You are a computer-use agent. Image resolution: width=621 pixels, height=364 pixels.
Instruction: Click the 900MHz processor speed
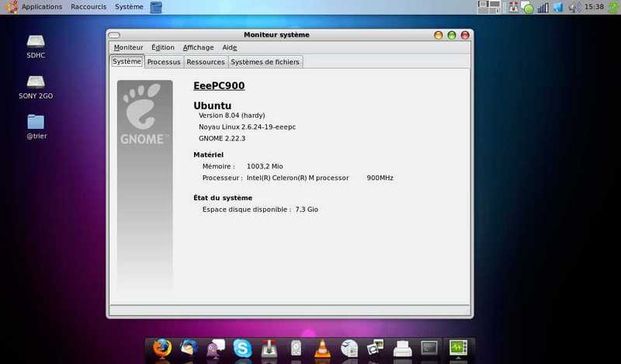(380, 178)
